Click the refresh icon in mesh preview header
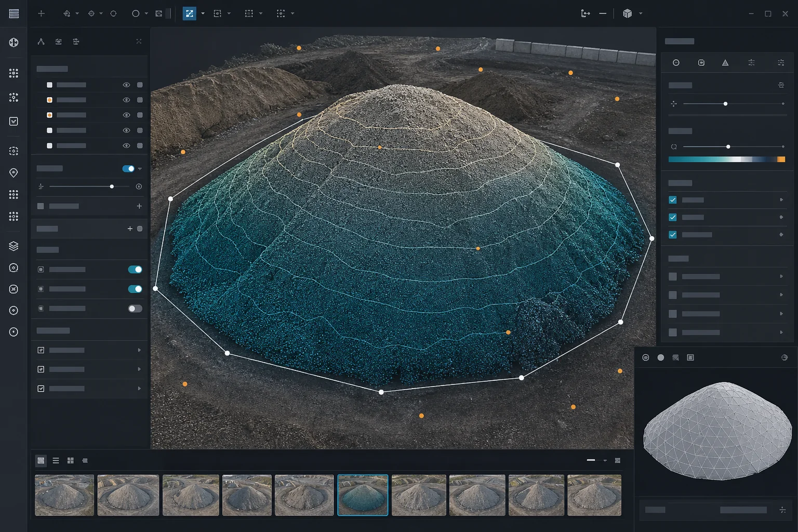 coord(784,357)
